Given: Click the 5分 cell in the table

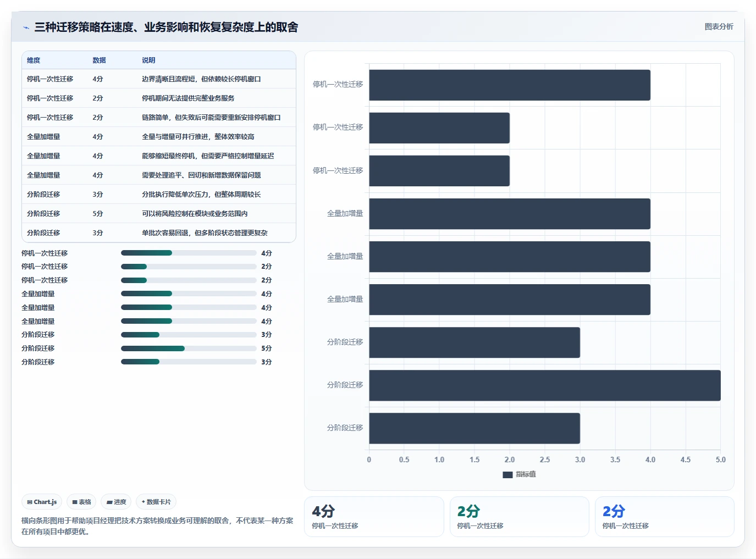Looking at the screenshot, I should click(x=98, y=214).
